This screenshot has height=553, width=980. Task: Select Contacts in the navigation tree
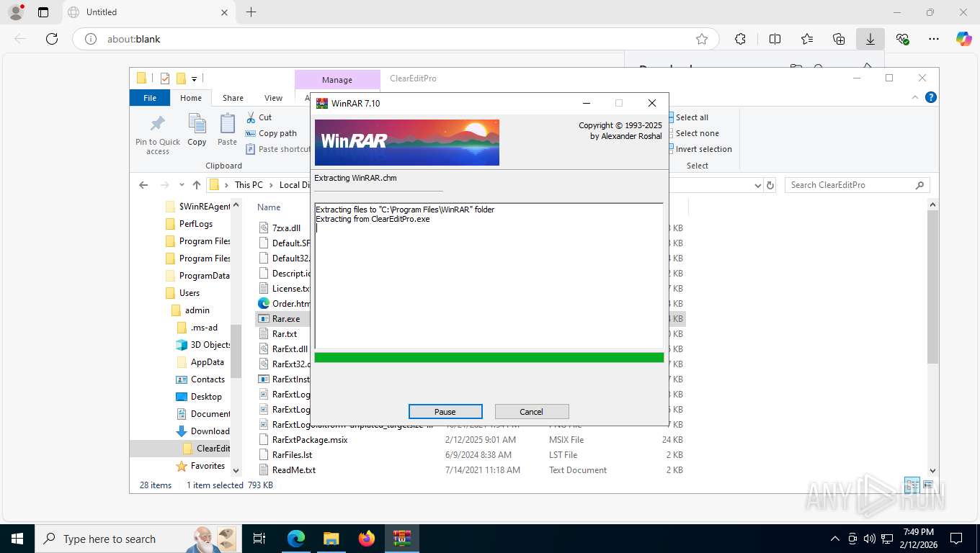tap(208, 379)
